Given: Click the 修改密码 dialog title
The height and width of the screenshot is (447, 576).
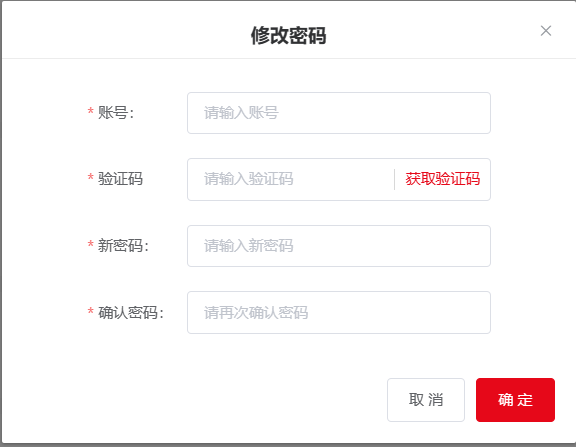Looking at the screenshot, I should click(x=288, y=36).
